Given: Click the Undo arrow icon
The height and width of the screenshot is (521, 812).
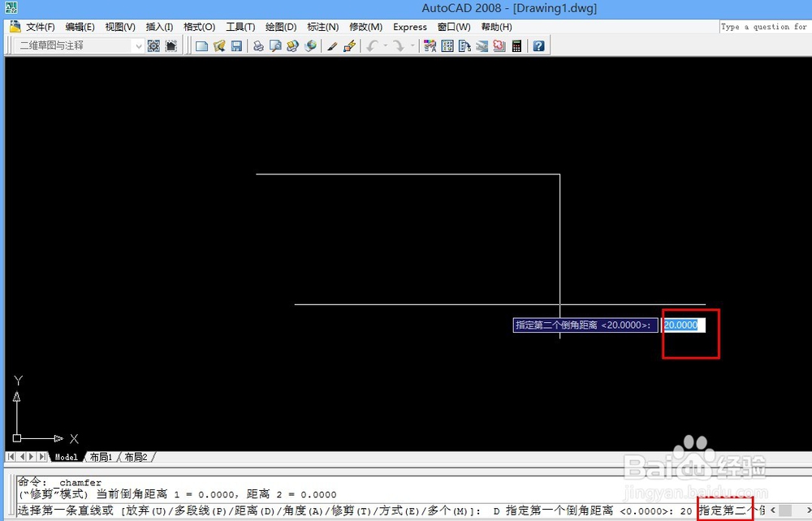Looking at the screenshot, I should [373, 46].
